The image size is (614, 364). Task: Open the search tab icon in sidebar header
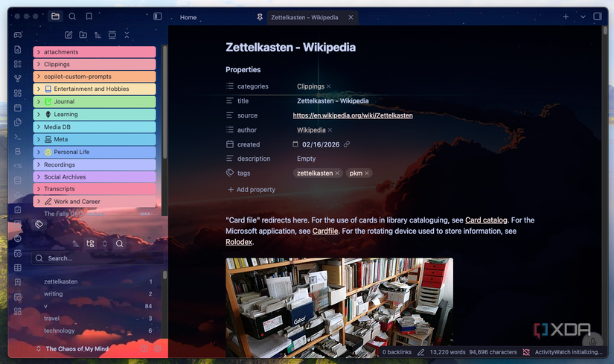72,16
